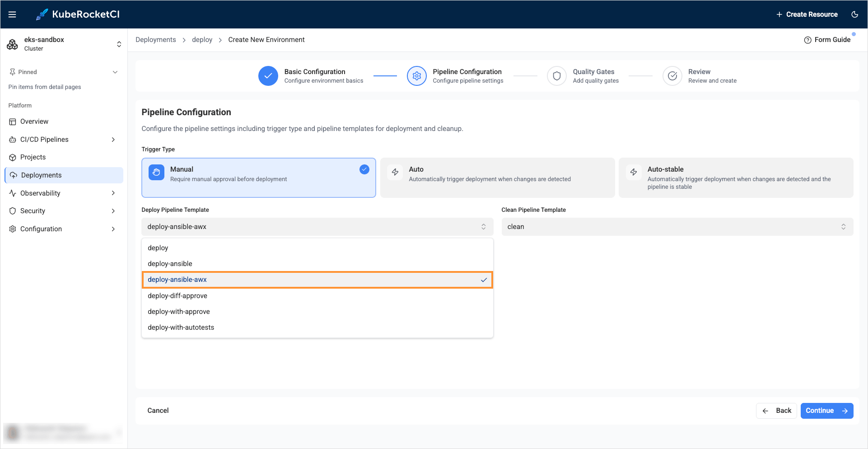868x449 pixels.
Task: Open the eks-sandbox cluster switcher
Action: pos(119,44)
